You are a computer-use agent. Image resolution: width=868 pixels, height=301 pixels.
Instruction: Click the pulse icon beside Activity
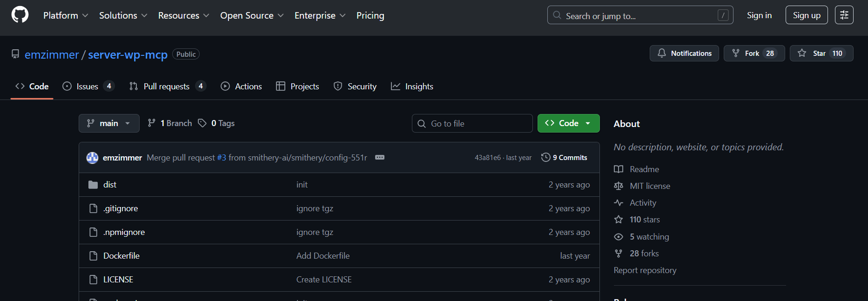pyautogui.click(x=619, y=203)
